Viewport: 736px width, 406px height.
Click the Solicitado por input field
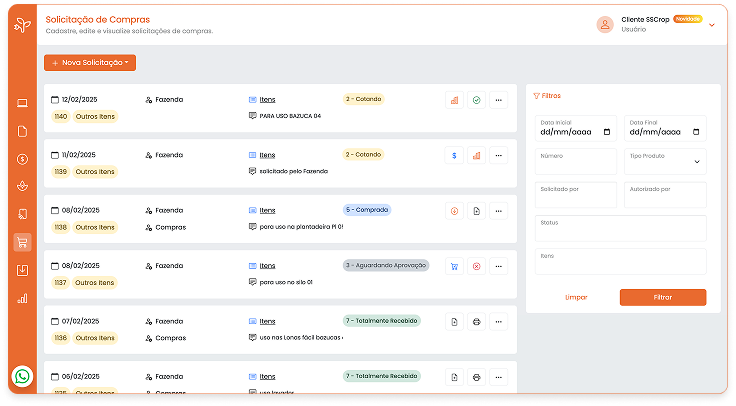(x=577, y=194)
